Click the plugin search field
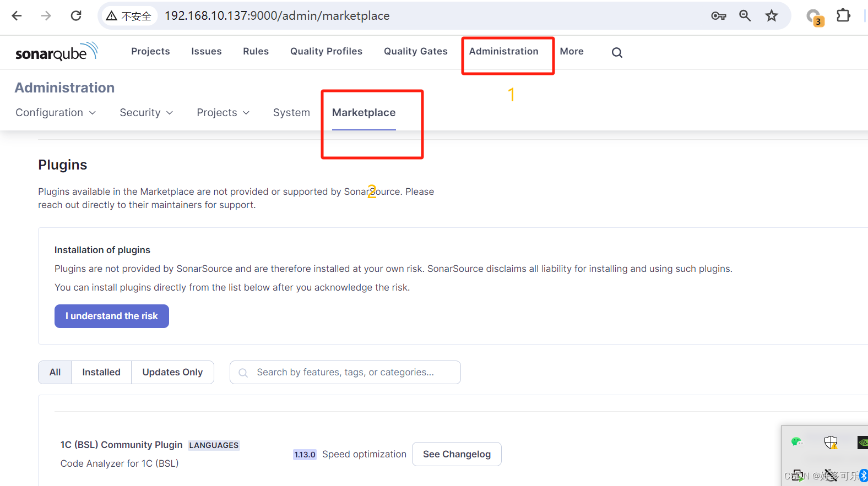The height and width of the screenshot is (486, 868). (x=345, y=372)
